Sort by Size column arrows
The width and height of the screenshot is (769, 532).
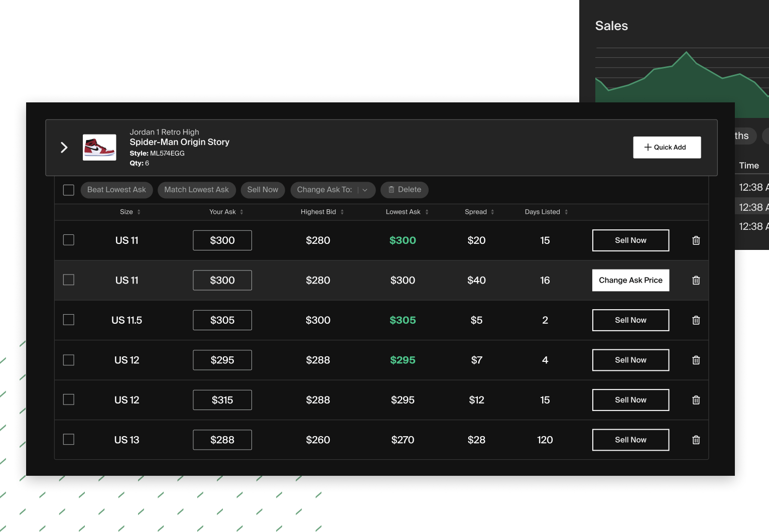tap(139, 212)
